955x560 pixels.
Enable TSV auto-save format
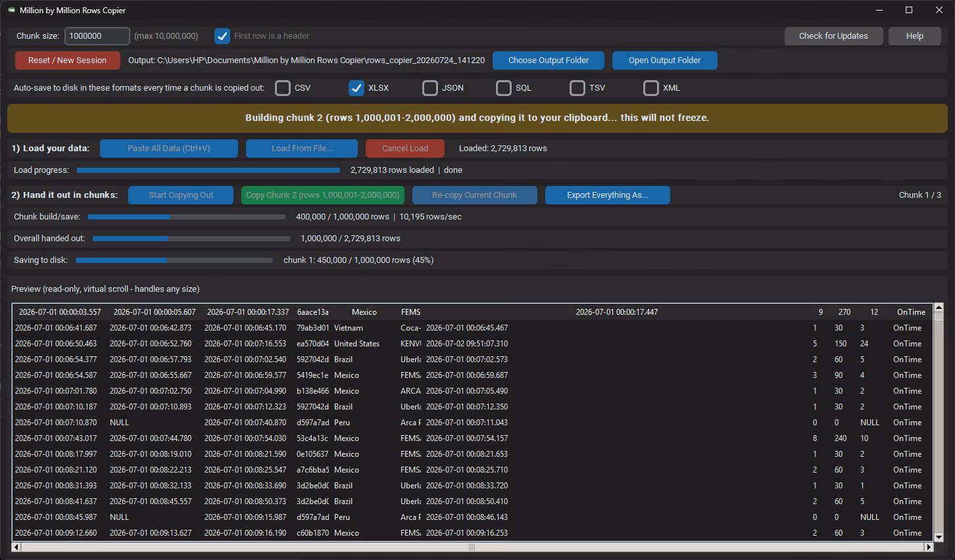[x=577, y=88]
